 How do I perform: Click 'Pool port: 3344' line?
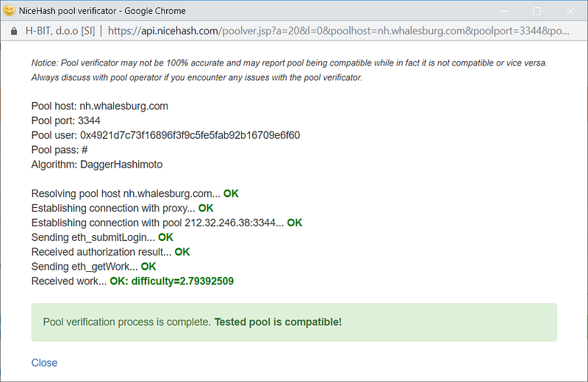click(x=66, y=120)
